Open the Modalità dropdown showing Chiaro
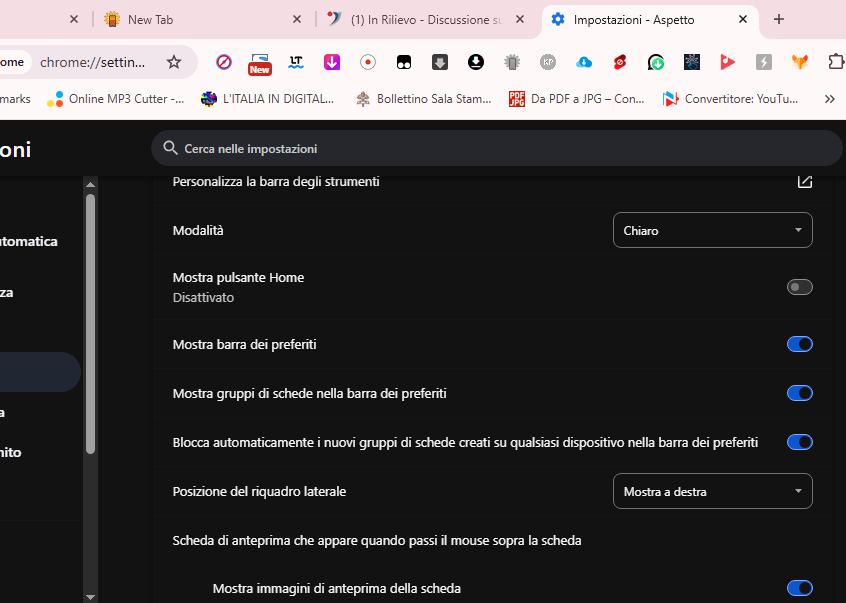The height and width of the screenshot is (603, 846). pyautogui.click(x=713, y=230)
